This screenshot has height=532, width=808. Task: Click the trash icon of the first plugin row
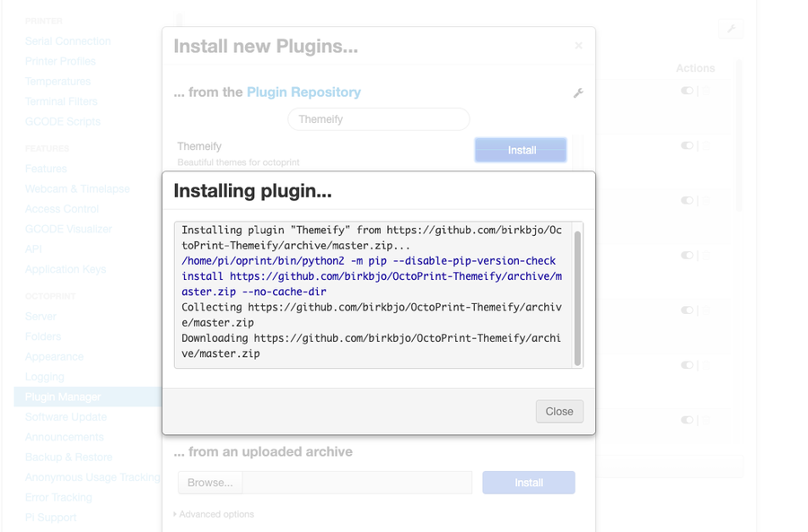point(706,91)
